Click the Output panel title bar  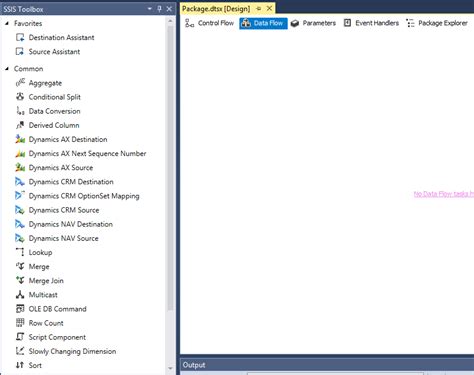click(x=327, y=365)
